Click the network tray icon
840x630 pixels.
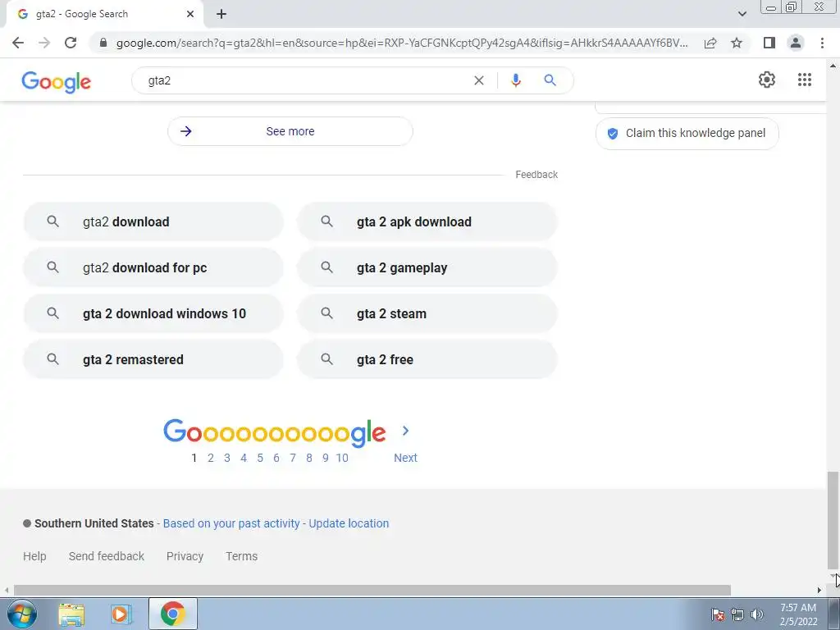point(737,614)
